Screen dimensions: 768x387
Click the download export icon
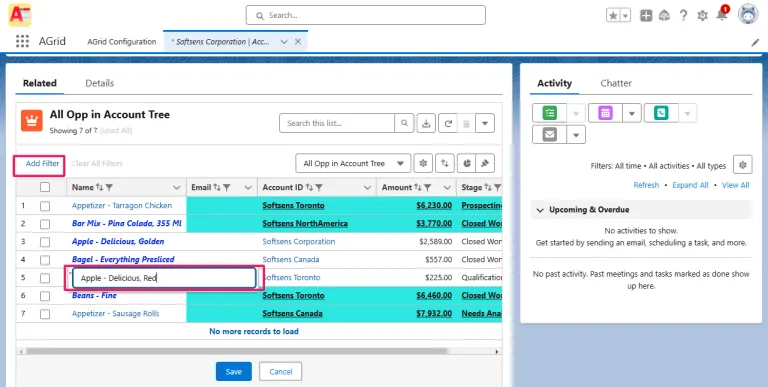426,123
